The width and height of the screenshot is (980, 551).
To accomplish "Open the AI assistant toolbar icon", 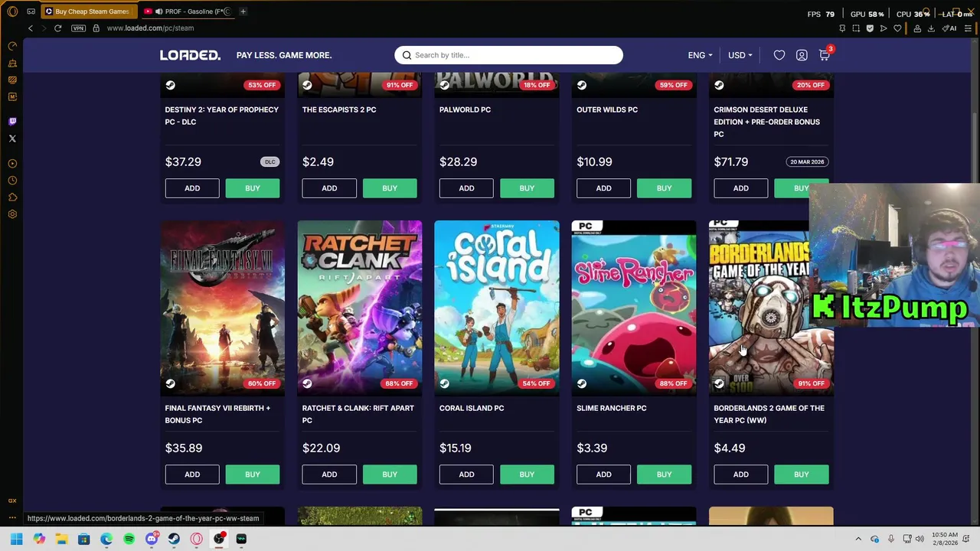I will pyautogui.click(x=949, y=28).
